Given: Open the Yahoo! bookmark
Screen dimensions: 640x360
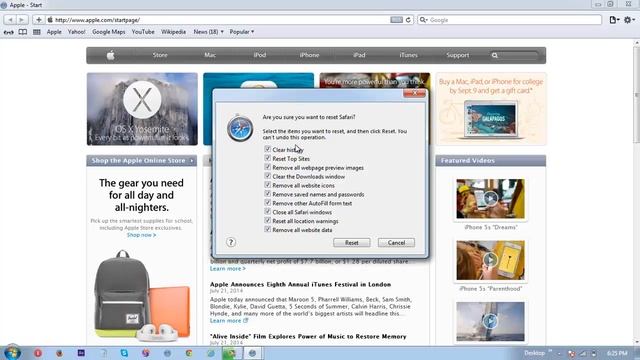Looking at the screenshot, I should (76, 32).
